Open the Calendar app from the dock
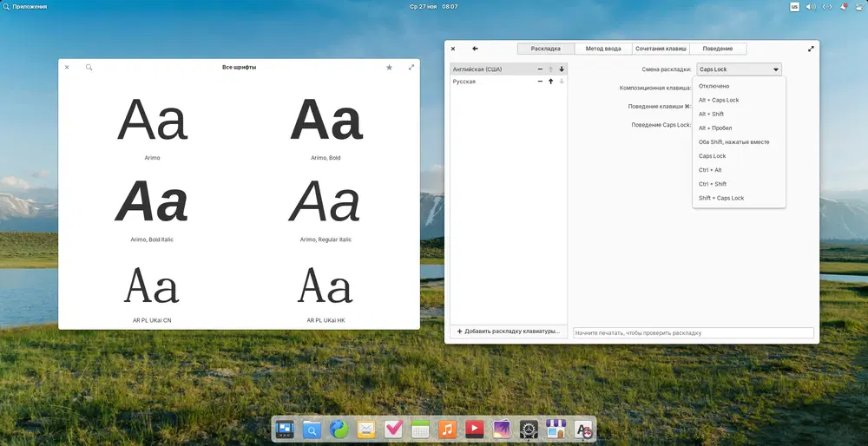The width and height of the screenshot is (868, 446). click(x=420, y=429)
